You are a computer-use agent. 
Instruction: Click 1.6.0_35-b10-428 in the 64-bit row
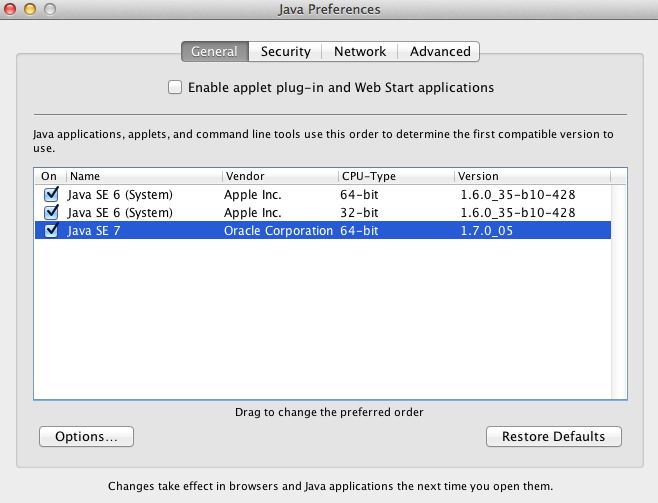[x=518, y=195]
